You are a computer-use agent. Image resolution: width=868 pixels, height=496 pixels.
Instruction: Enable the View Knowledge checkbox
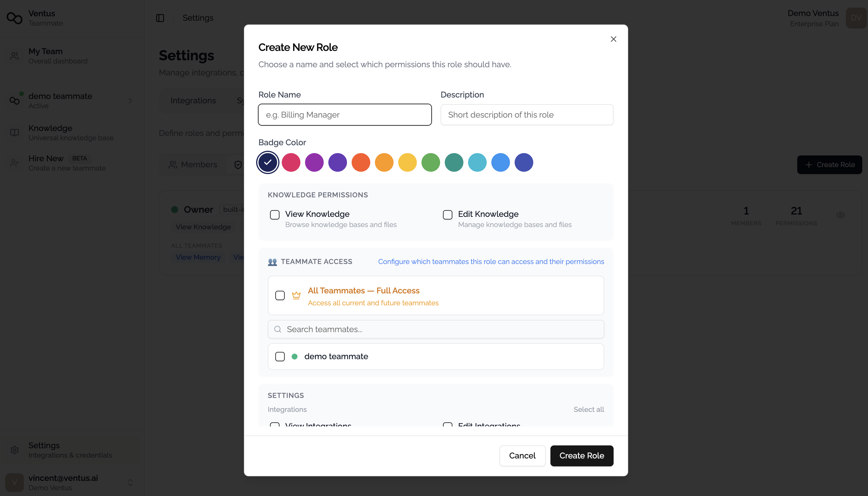tap(274, 215)
